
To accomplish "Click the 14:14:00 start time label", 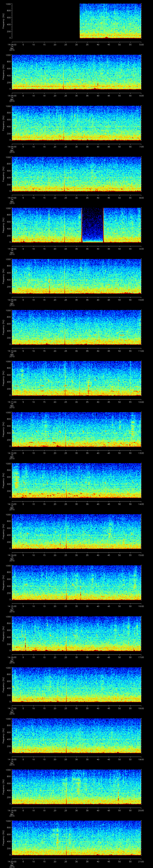I will click(12, 555).
